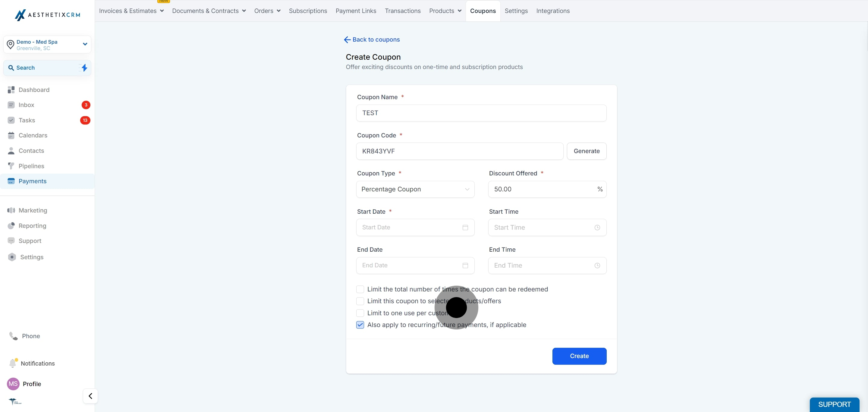868x412 pixels.
Task: Open Calendars via its calendar icon
Action: tap(11, 135)
